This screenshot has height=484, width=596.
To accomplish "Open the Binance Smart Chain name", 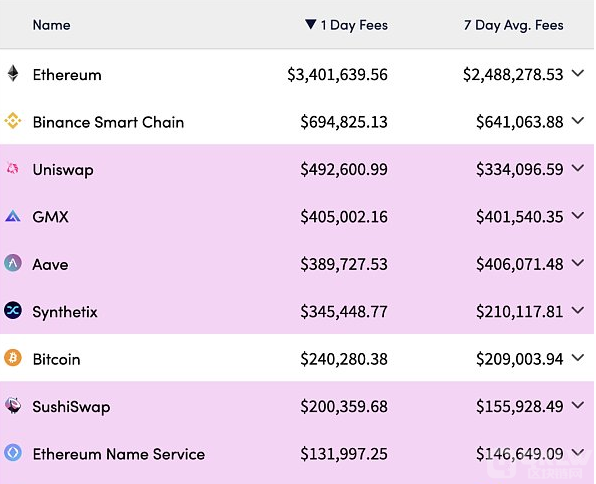I will 108,122.
